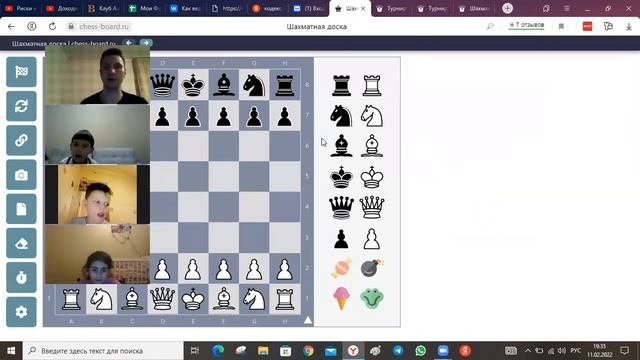
Task: Select the top participant's webcam video
Action: click(97, 75)
